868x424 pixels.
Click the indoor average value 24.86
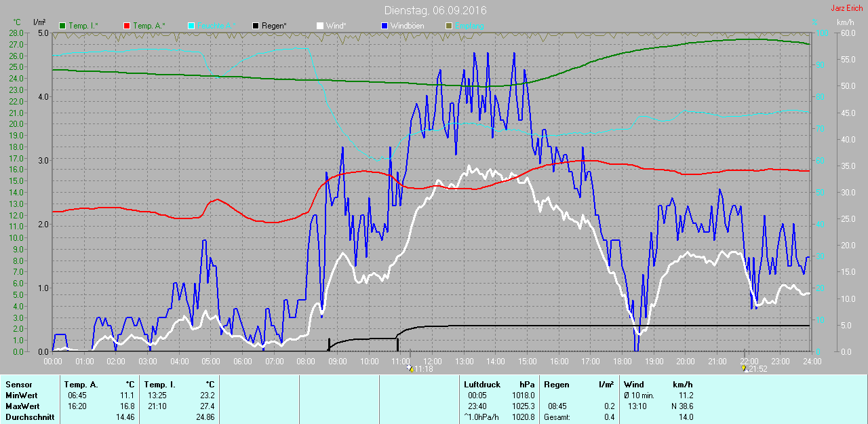click(205, 417)
